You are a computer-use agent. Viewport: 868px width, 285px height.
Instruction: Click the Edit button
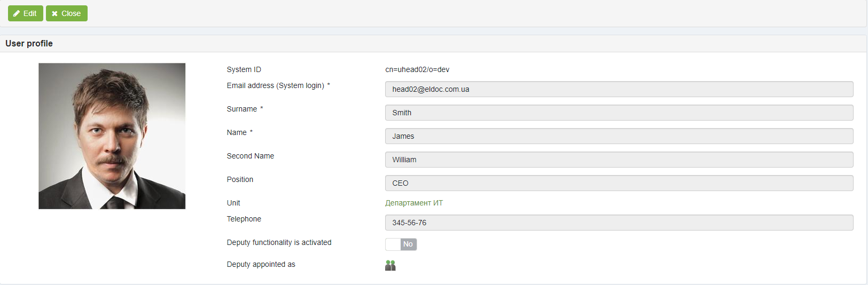coord(26,13)
